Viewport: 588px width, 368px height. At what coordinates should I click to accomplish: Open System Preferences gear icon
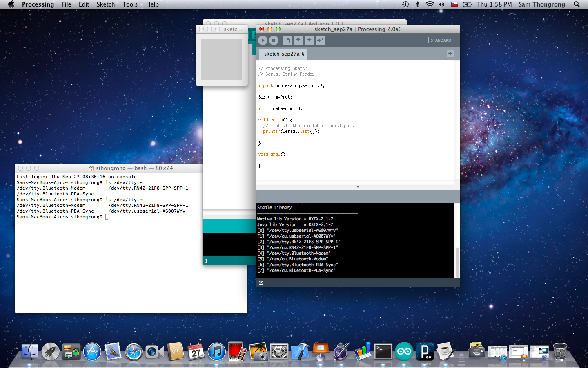pos(279,352)
